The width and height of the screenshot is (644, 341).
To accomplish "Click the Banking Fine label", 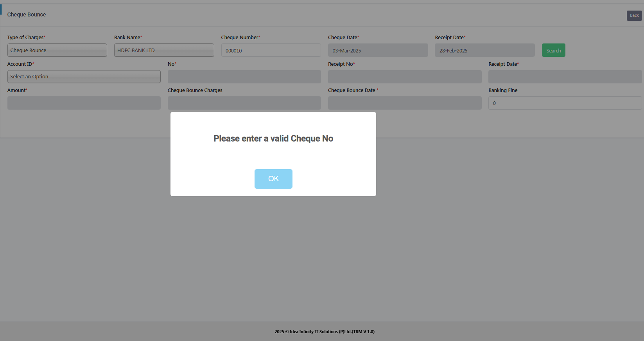I will pyautogui.click(x=503, y=90).
